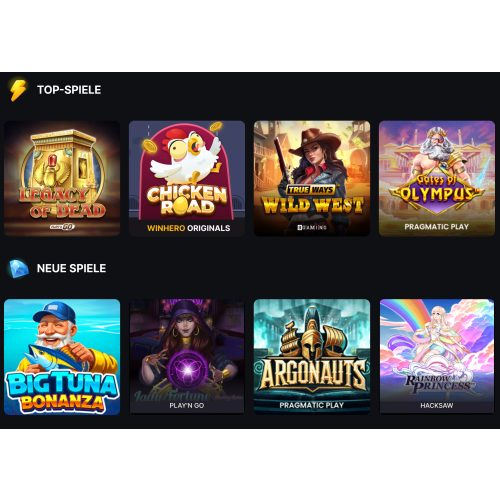Open the Legacy of Dead game

[x=62, y=178]
